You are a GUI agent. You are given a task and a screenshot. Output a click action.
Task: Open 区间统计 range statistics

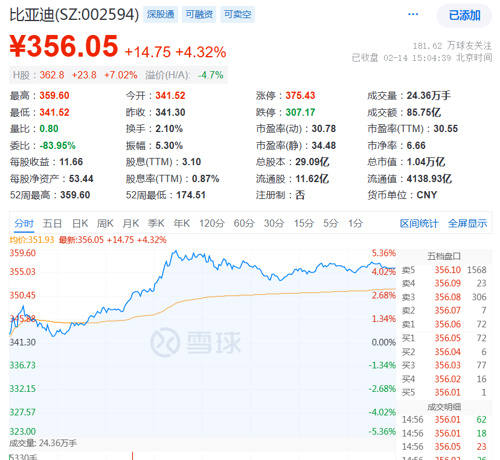(x=419, y=223)
